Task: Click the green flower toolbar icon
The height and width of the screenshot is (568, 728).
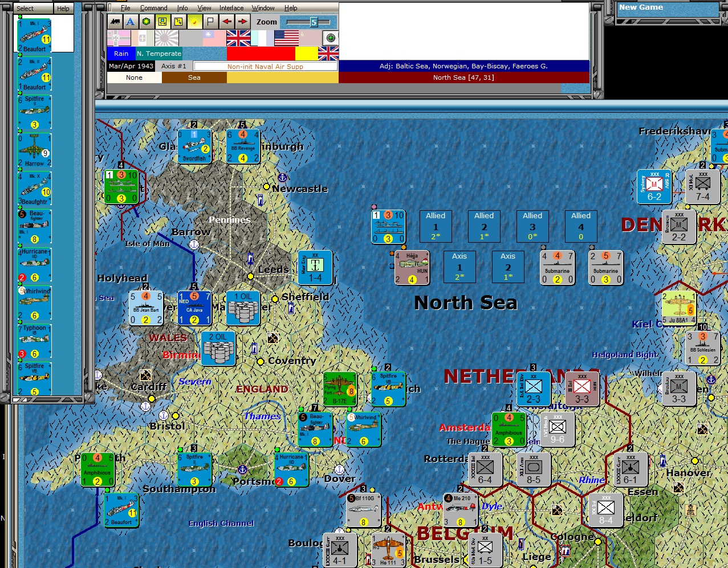Action: point(146,21)
